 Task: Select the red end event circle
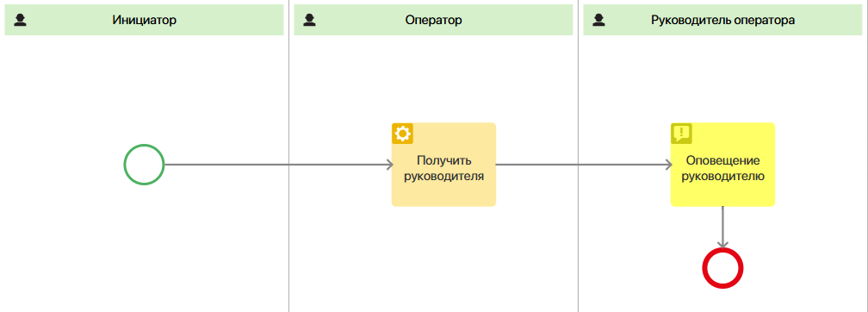(722, 268)
